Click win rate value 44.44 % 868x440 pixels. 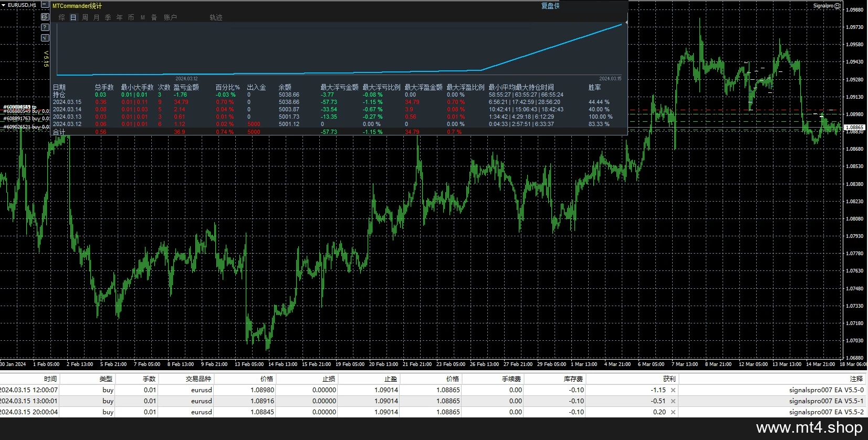pos(599,102)
